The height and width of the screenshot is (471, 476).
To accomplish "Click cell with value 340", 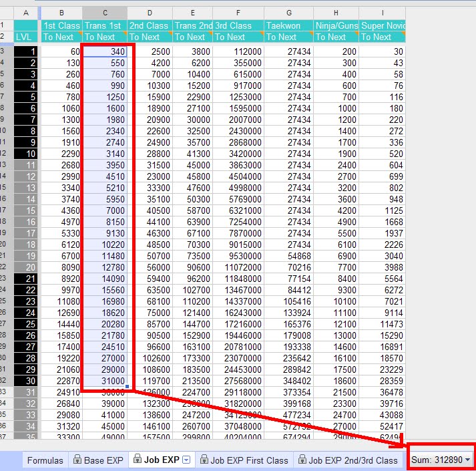I will [105, 51].
